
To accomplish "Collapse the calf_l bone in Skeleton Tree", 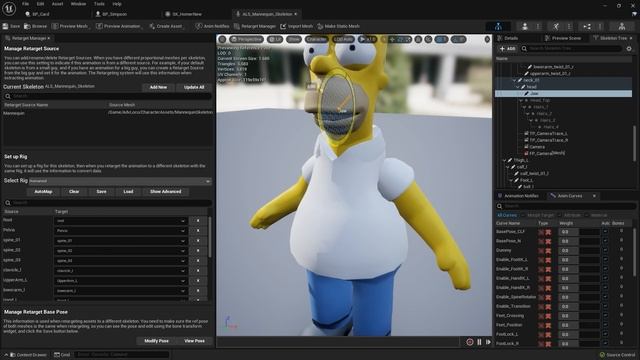I will 508,167.
